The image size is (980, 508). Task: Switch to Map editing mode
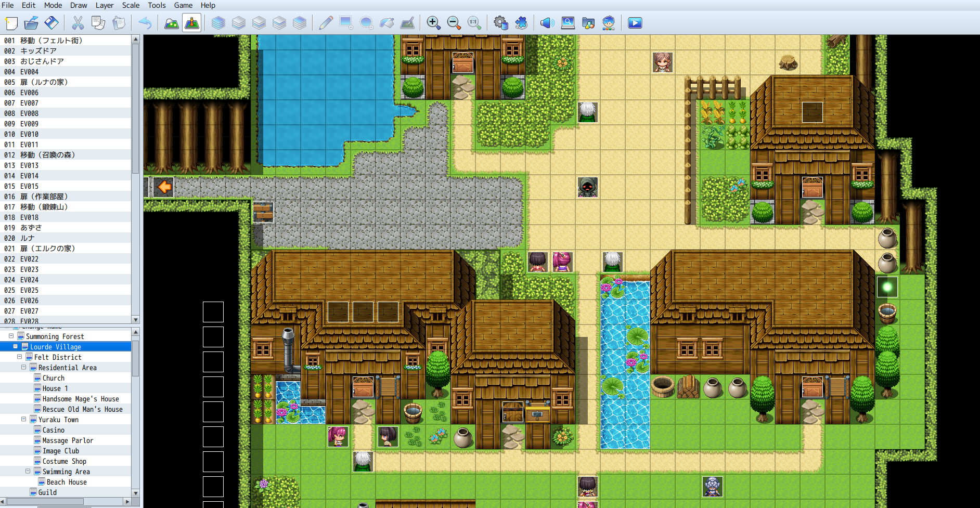(172, 23)
